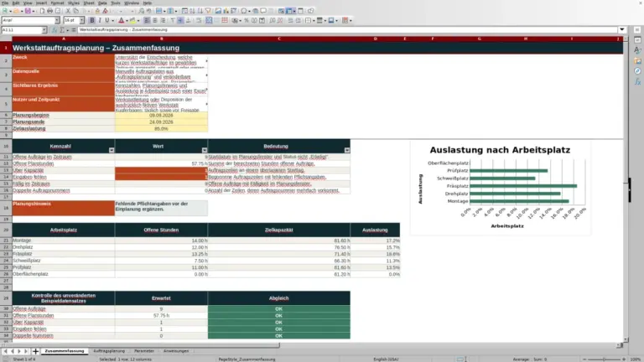644x362 pixels.
Task: Click the Auslastung nach Arbeitsplatz chart
Action: (x=501, y=188)
